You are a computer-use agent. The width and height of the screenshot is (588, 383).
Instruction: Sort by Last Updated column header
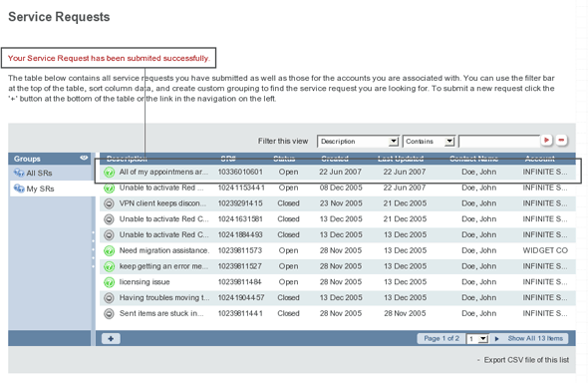pos(401,159)
